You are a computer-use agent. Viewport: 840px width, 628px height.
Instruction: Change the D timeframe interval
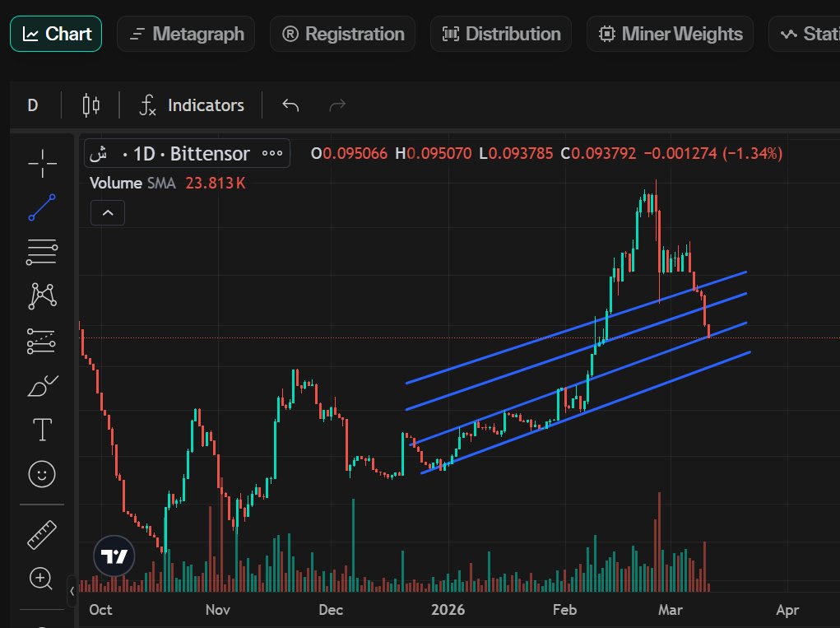[33, 105]
